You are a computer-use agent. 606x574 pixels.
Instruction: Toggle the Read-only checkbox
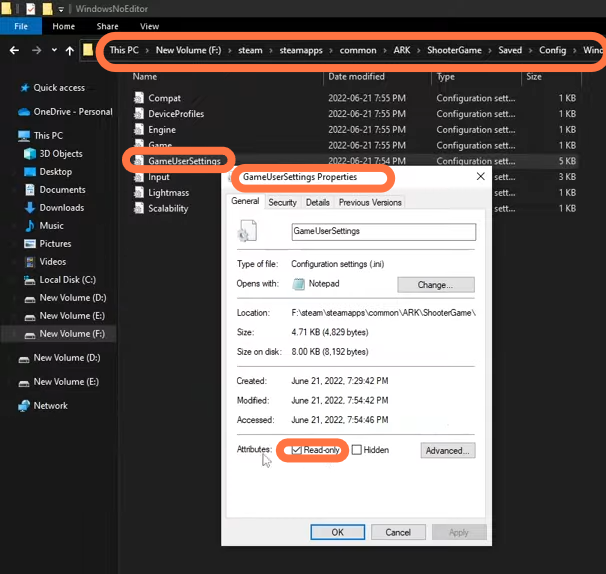296,450
